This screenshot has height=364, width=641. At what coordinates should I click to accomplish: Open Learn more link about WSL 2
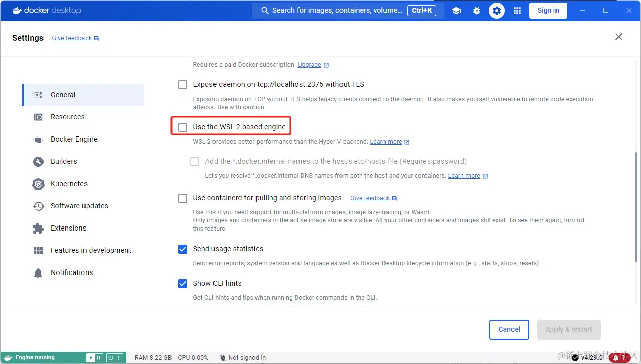(x=390, y=142)
